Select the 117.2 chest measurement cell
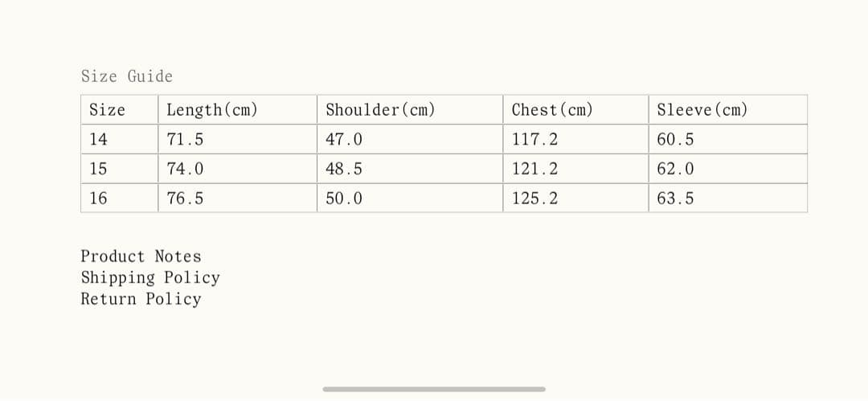868x401 pixels. coord(534,140)
